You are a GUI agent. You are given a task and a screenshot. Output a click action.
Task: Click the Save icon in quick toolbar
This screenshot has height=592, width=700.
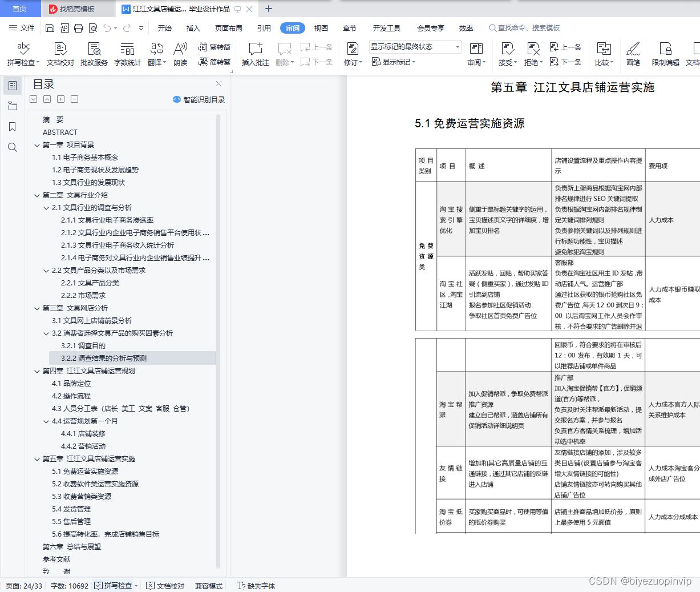tap(50, 27)
